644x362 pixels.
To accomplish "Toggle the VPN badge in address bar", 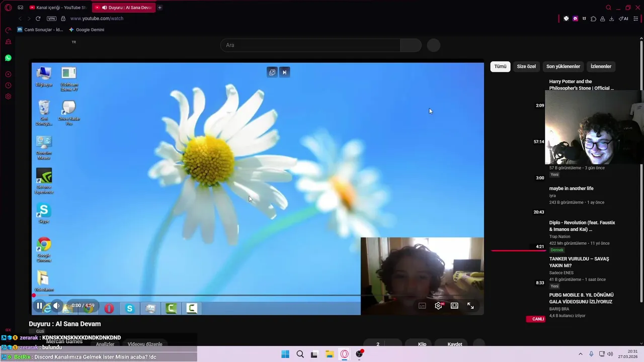I will click(51, 19).
